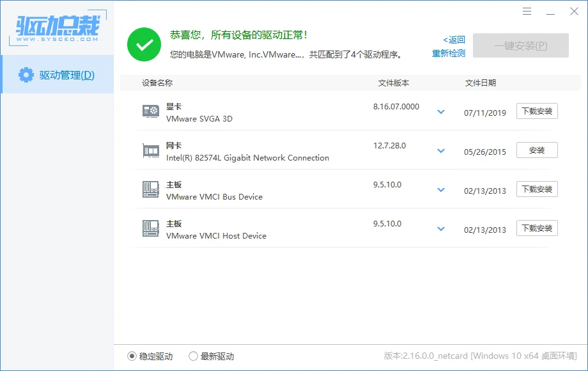
Task: Click the network card icon for Intel 82574L
Action: pyautogui.click(x=151, y=150)
